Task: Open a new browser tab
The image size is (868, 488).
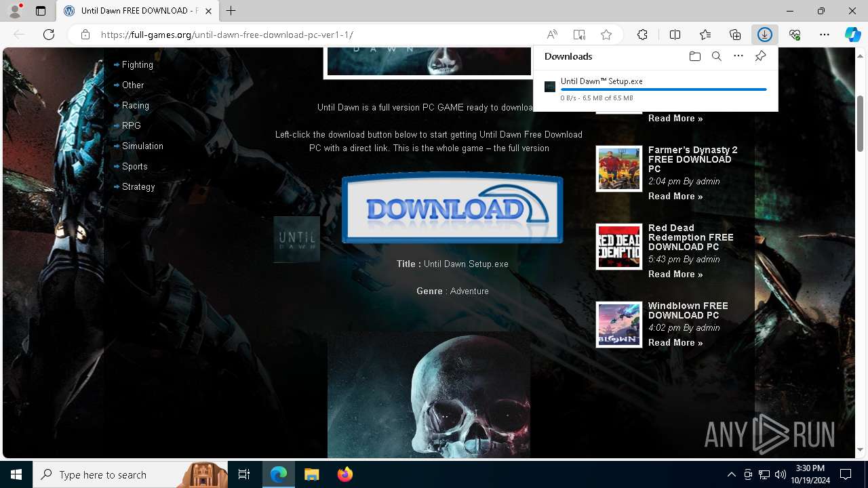Action: pyautogui.click(x=231, y=11)
